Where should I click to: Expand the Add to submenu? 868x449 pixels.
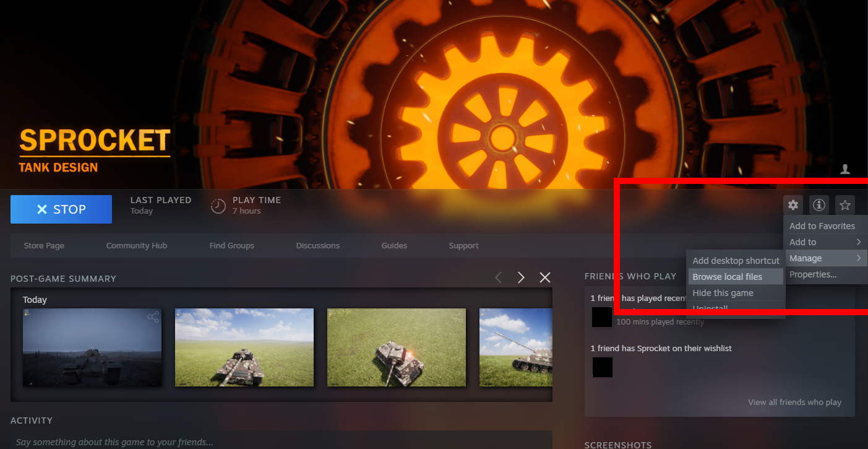pyautogui.click(x=826, y=242)
